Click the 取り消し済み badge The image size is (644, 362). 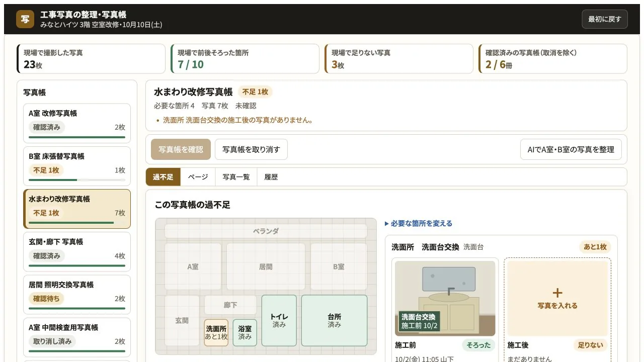tap(52, 341)
